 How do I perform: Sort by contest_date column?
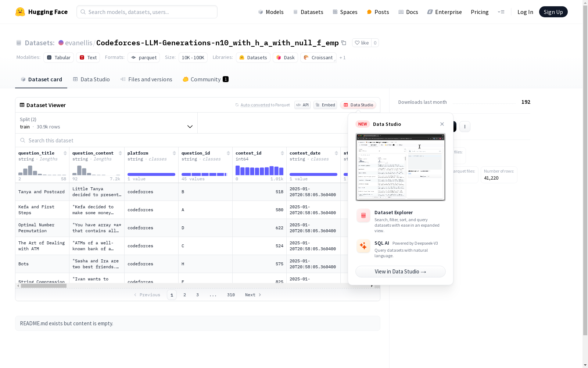(336, 153)
